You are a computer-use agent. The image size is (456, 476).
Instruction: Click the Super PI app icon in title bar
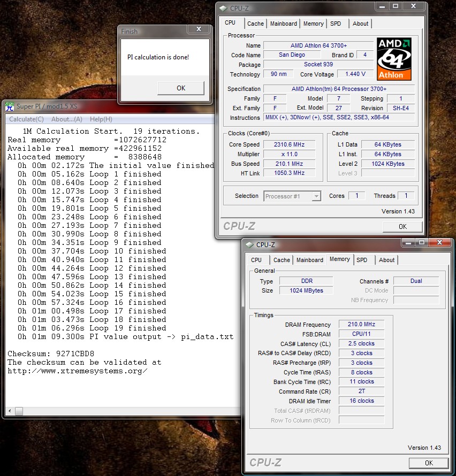click(10, 106)
